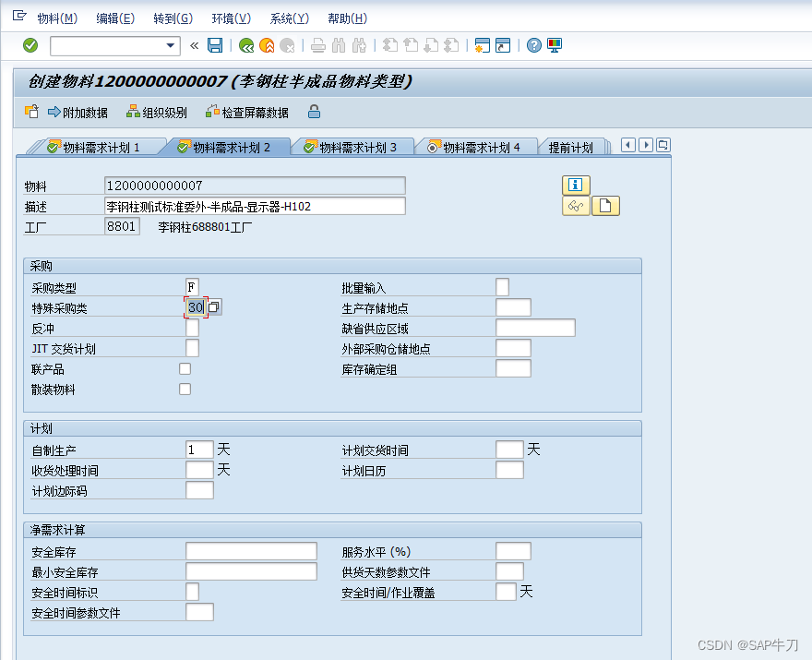Open the 转到(G) menu

[173, 18]
